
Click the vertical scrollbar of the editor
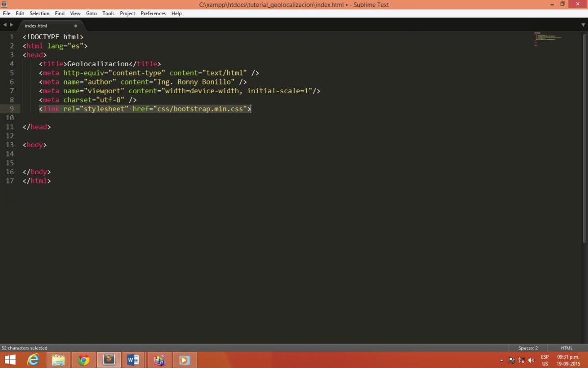pyautogui.click(x=585, y=137)
